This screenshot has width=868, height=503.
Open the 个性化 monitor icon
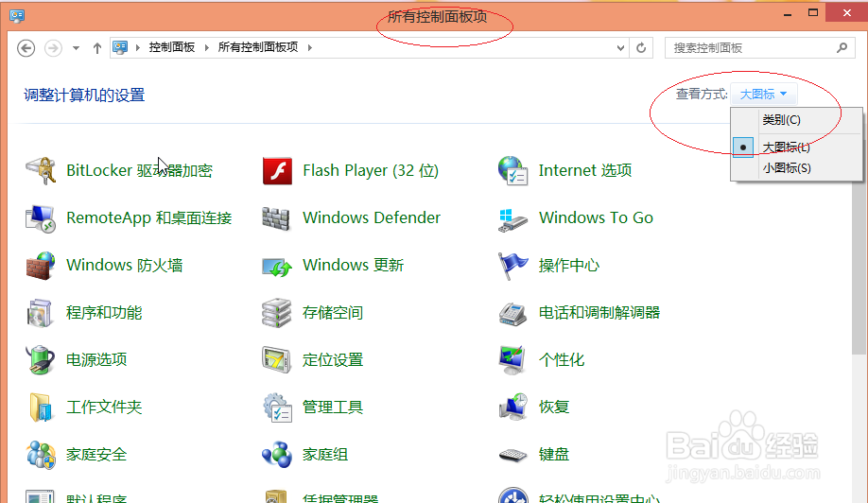pyautogui.click(x=512, y=360)
